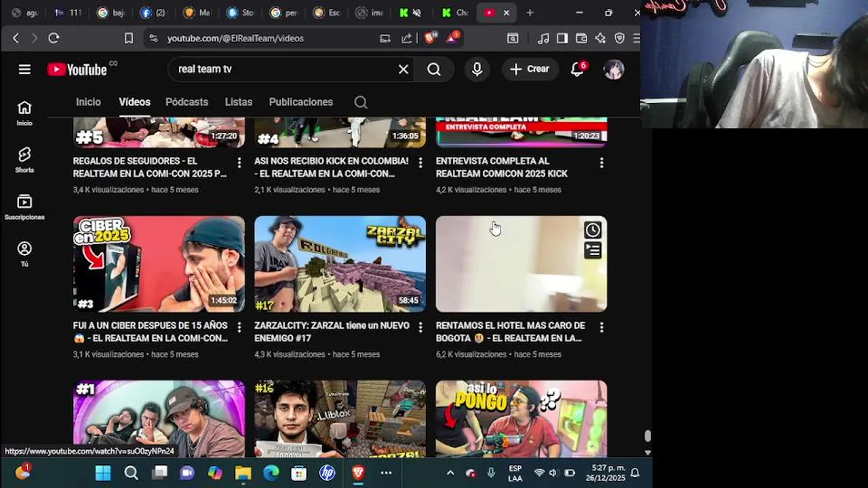The width and height of the screenshot is (868, 488).
Task: Open options for ZARZALCITY #17 video
Action: coord(420,327)
